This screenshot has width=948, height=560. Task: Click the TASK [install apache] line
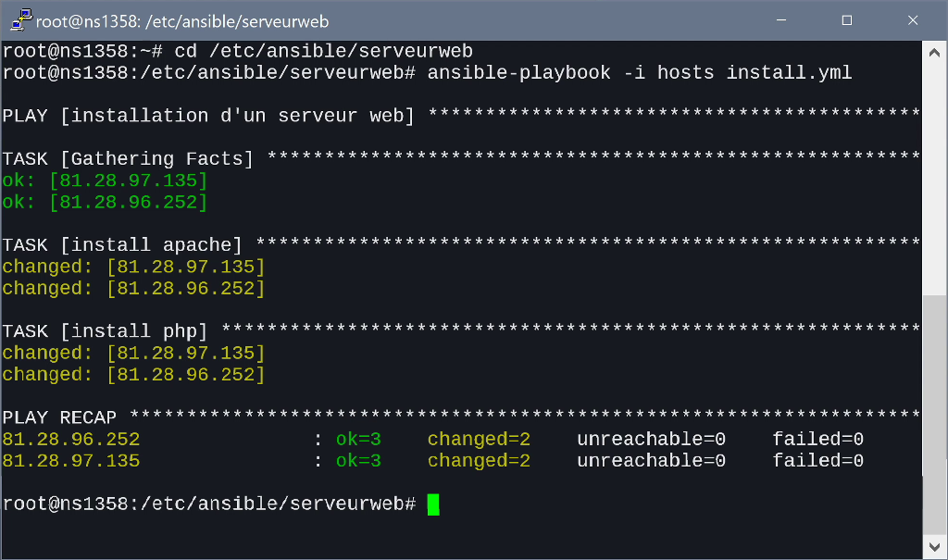click(461, 245)
